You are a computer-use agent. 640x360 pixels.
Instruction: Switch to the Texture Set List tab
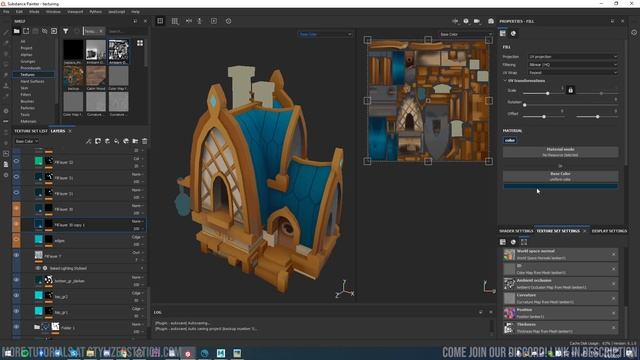[31, 131]
